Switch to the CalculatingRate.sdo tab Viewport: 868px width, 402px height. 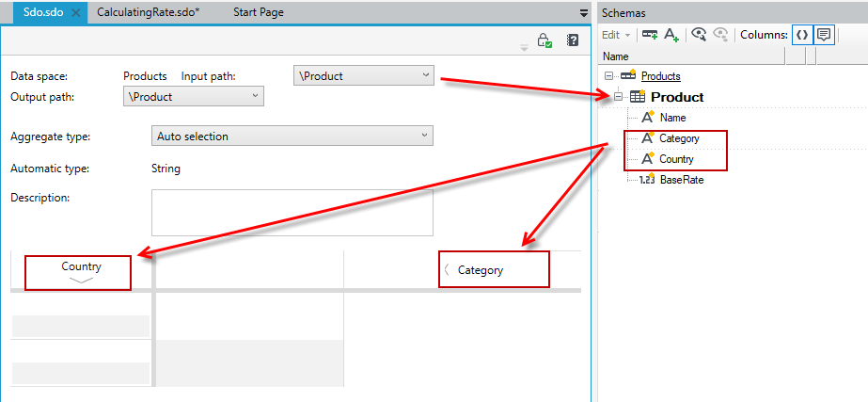(149, 12)
